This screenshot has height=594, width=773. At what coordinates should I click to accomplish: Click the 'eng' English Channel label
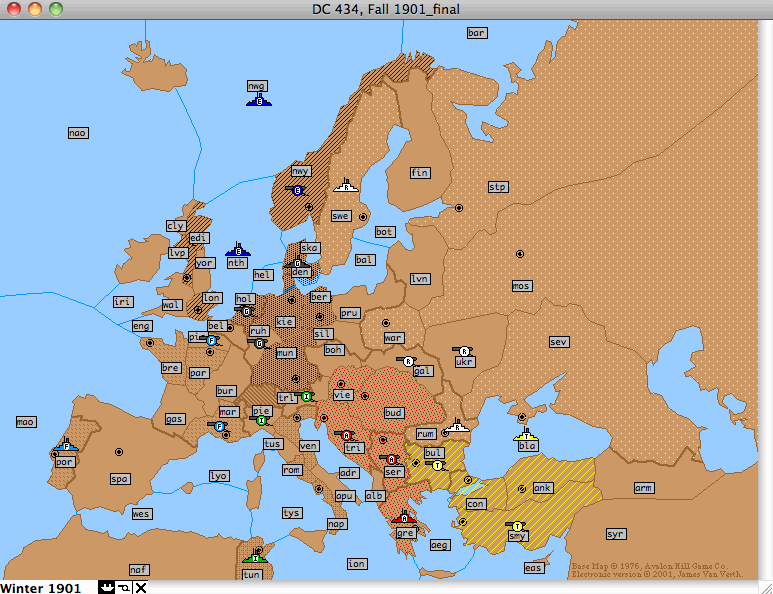tap(142, 326)
